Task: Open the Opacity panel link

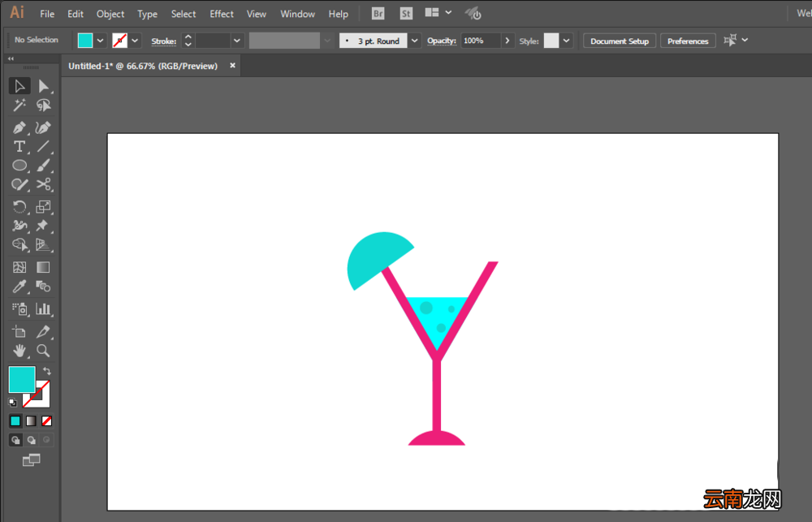Action: 442,41
